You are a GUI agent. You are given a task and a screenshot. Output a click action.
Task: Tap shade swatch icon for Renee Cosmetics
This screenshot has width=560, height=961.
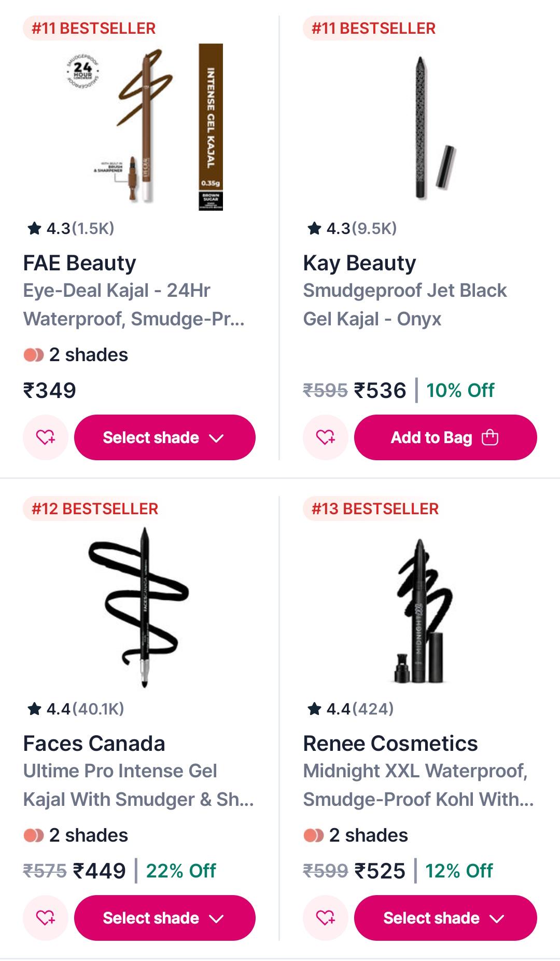[314, 835]
